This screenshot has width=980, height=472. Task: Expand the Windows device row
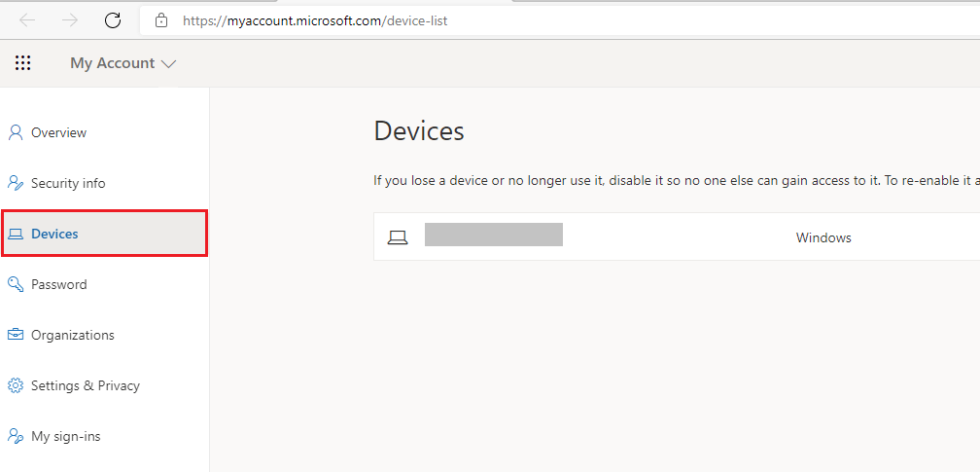[677, 237]
